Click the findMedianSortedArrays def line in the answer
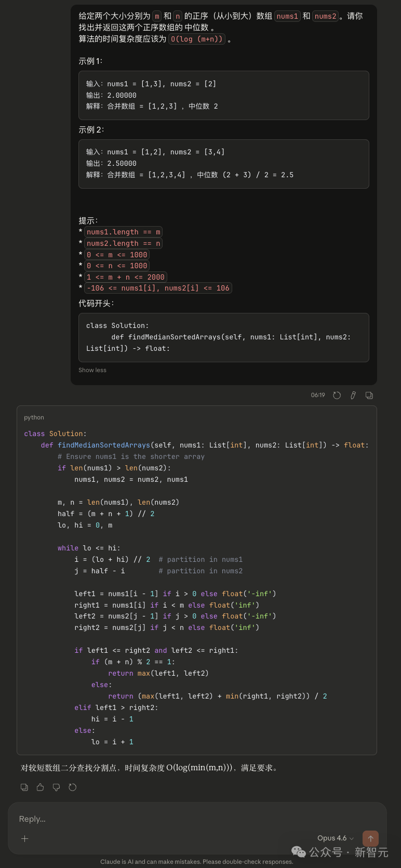Image resolution: width=401 pixels, height=868 pixels. [205, 445]
